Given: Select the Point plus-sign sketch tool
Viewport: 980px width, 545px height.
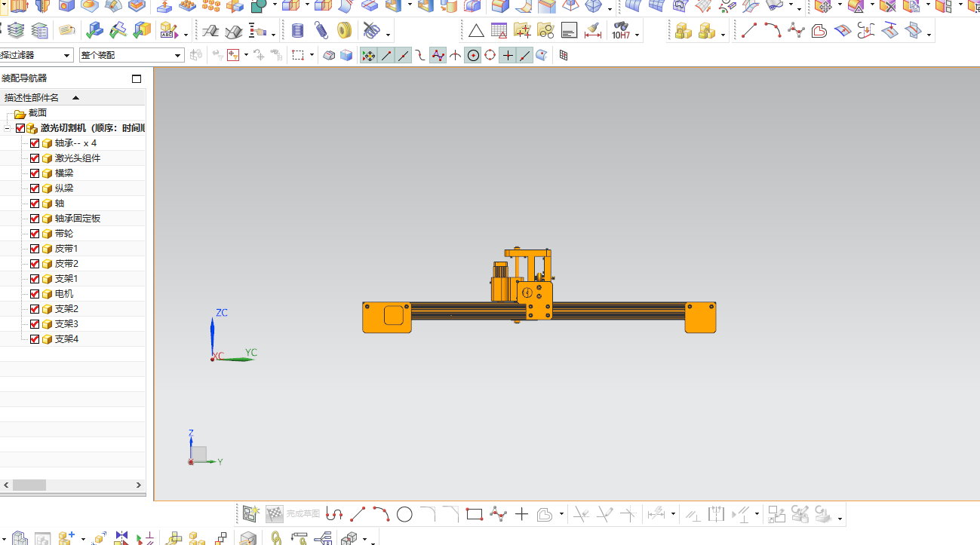Looking at the screenshot, I should click(521, 514).
